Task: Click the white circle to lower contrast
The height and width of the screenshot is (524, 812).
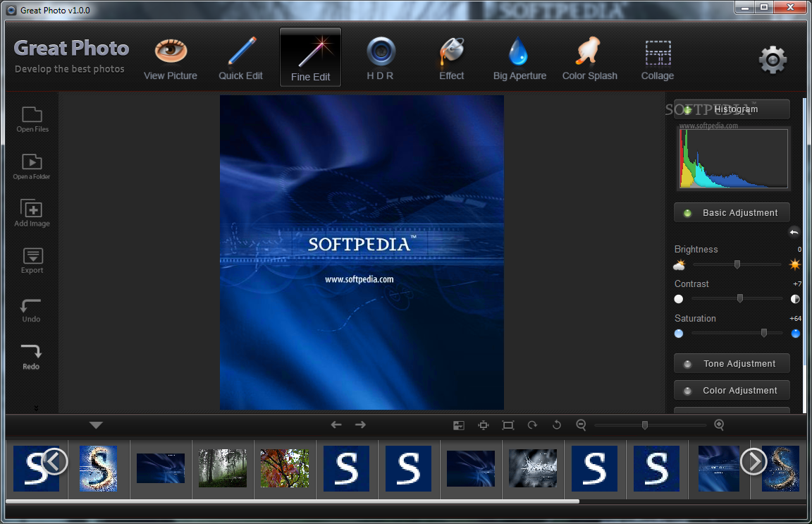Action: coord(678,299)
